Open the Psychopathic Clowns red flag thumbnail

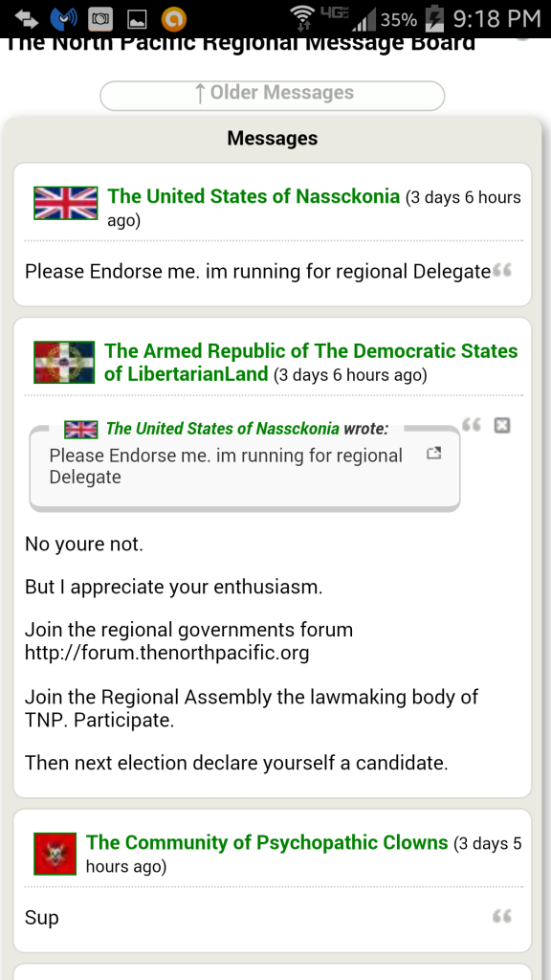pyautogui.click(x=55, y=854)
